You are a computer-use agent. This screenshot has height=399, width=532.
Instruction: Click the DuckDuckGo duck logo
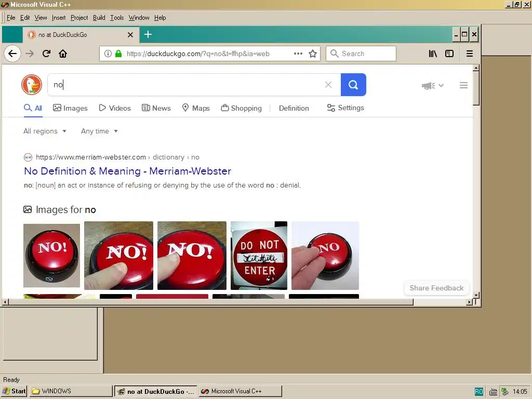point(32,85)
